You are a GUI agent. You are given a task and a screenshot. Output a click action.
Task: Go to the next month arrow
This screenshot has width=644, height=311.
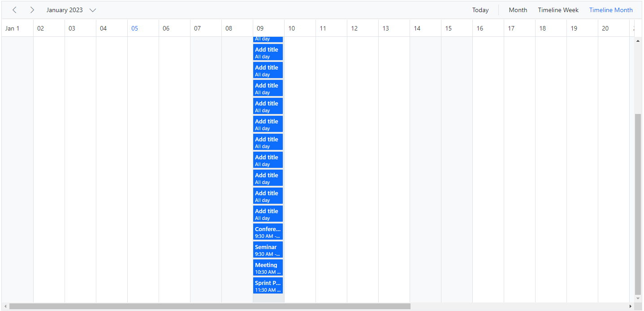click(x=32, y=10)
